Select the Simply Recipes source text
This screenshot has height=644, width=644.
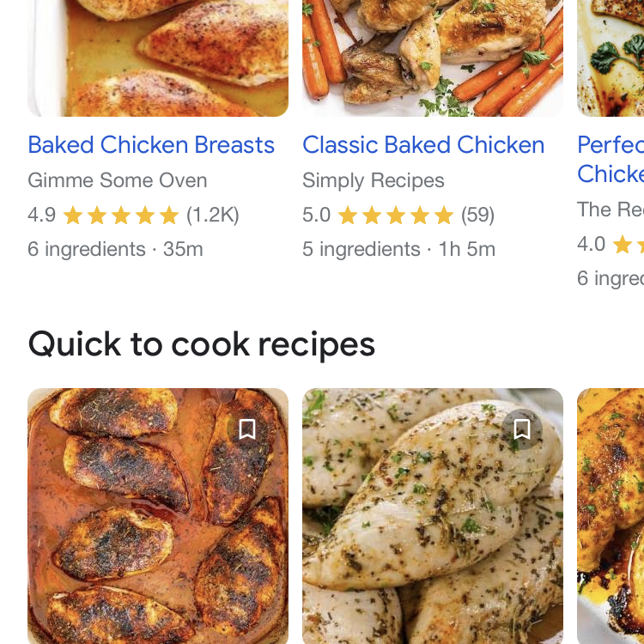coord(374,180)
